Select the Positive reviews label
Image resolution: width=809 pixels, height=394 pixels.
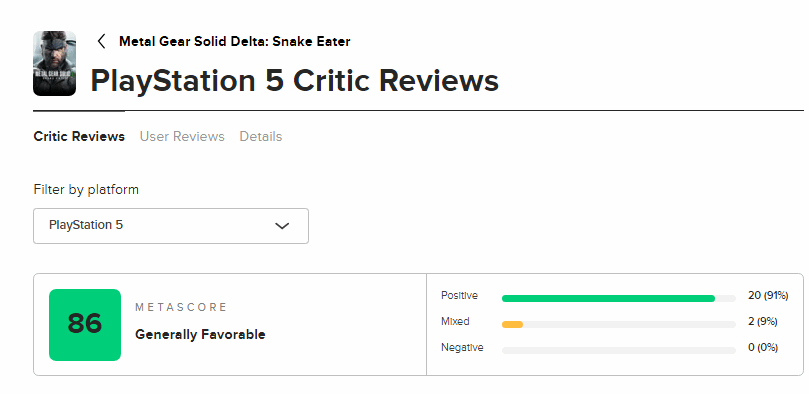pos(459,296)
